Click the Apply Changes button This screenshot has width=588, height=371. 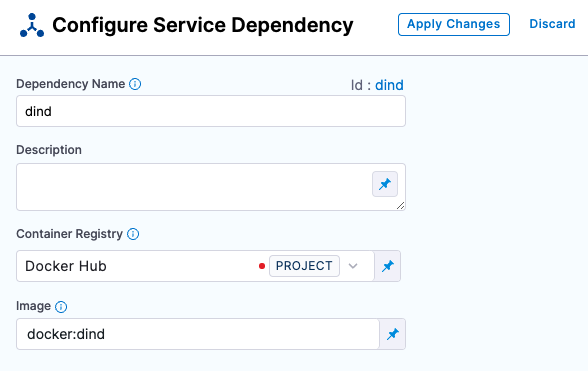pyautogui.click(x=454, y=24)
